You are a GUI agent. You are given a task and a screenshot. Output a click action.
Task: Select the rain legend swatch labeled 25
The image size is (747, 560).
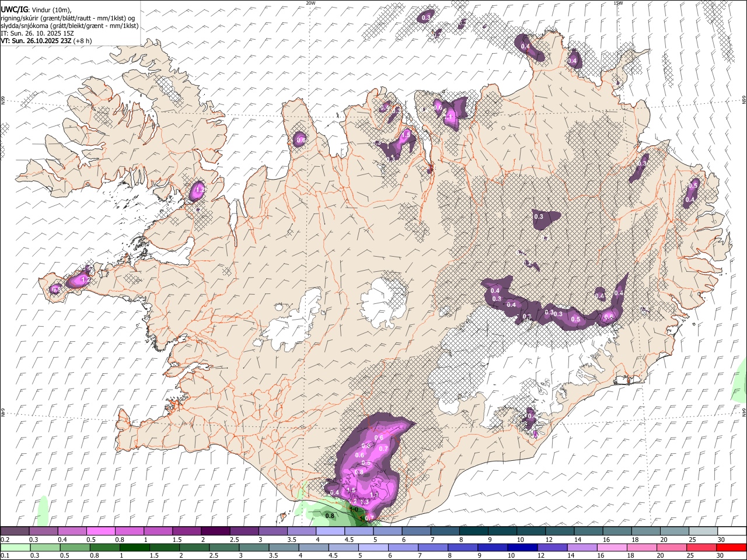click(701, 547)
